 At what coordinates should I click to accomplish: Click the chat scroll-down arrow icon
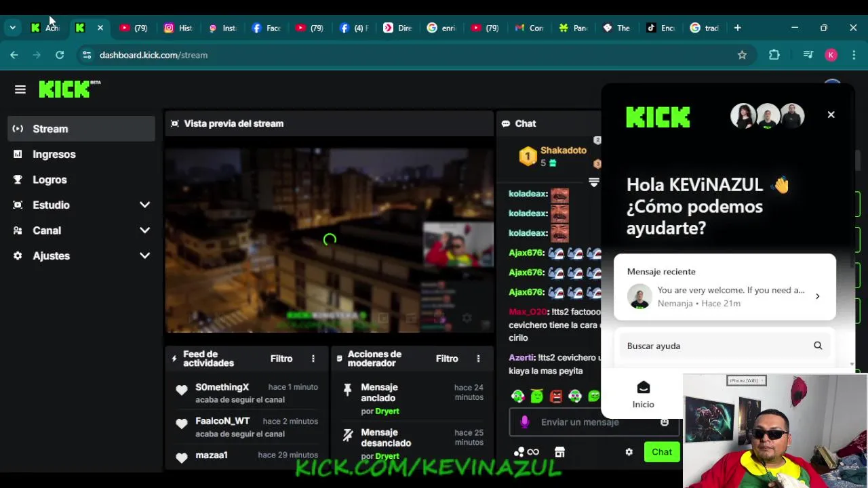click(x=593, y=182)
